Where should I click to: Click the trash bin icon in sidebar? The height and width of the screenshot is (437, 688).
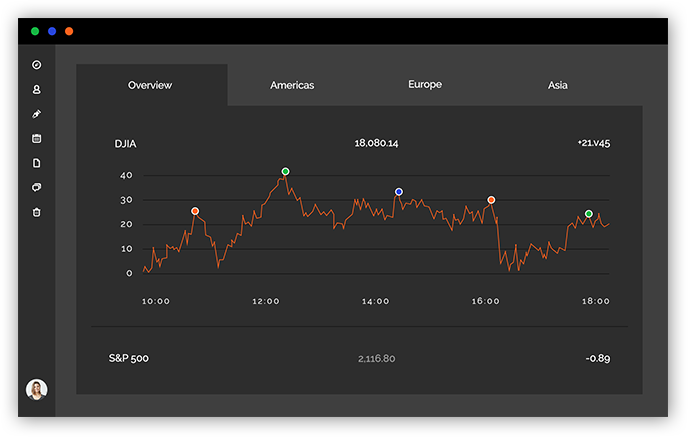(37, 212)
